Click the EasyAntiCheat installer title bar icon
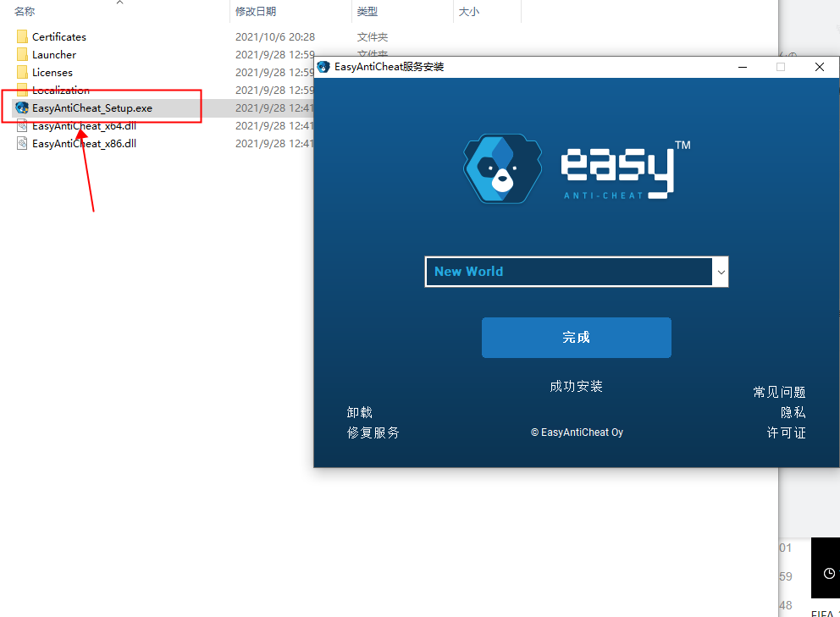The height and width of the screenshot is (617, 840). (323, 67)
